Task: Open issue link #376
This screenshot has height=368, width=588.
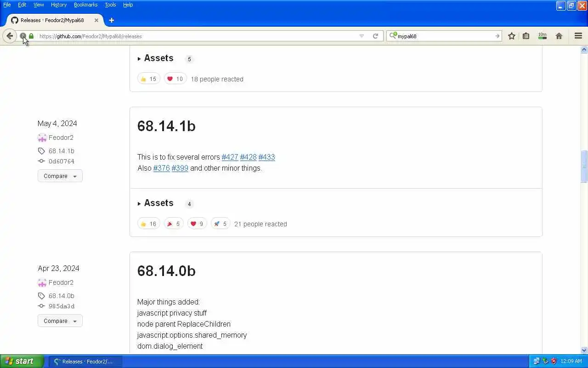Action: (x=161, y=168)
